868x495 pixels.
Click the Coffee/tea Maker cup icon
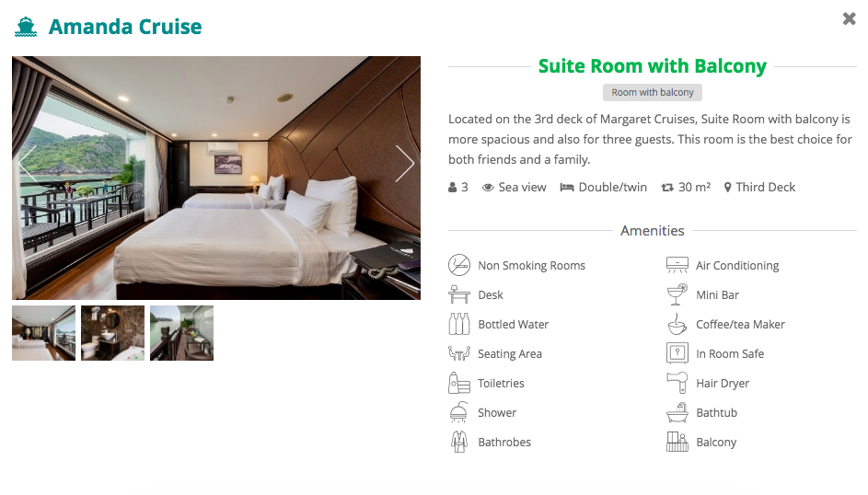677,324
